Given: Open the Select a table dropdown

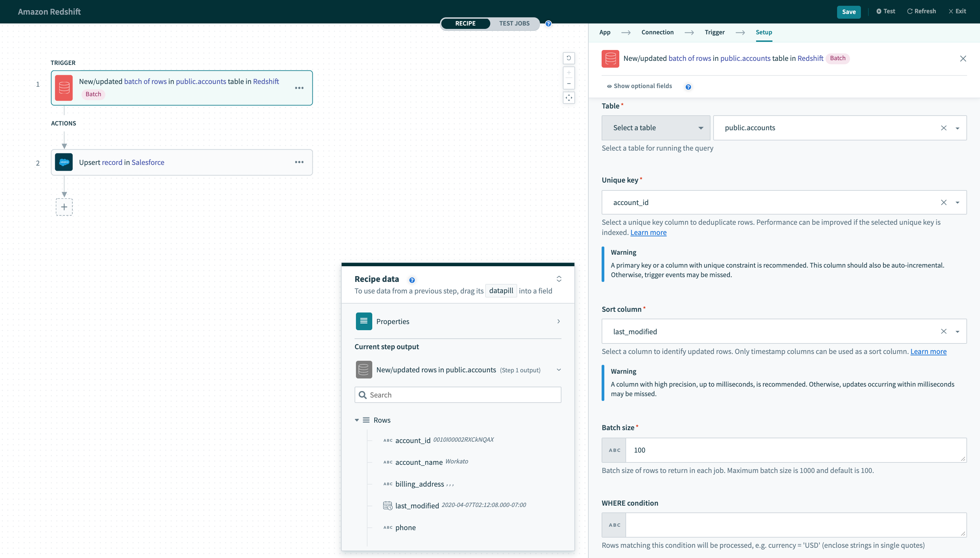Looking at the screenshot, I should [656, 128].
